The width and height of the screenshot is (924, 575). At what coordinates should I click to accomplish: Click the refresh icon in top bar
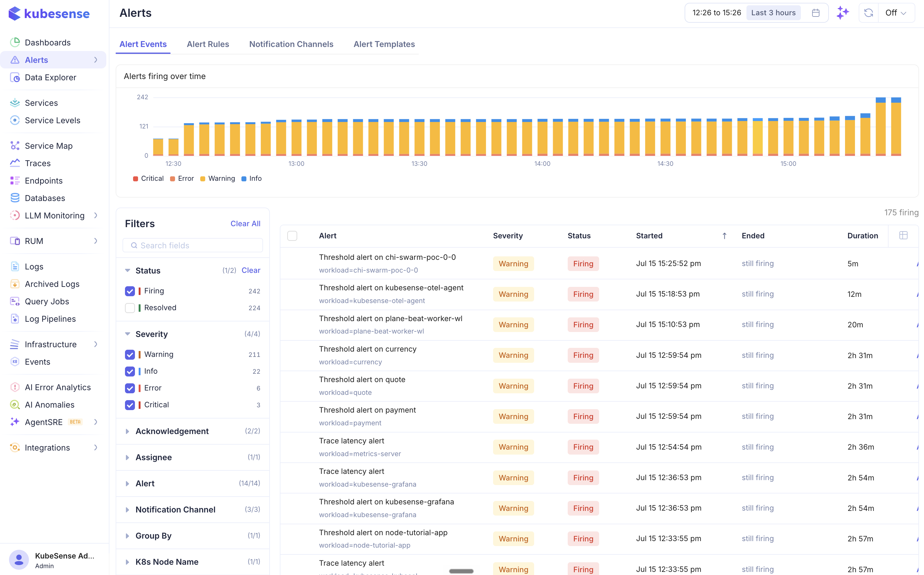pyautogui.click(x=868, y=12)
